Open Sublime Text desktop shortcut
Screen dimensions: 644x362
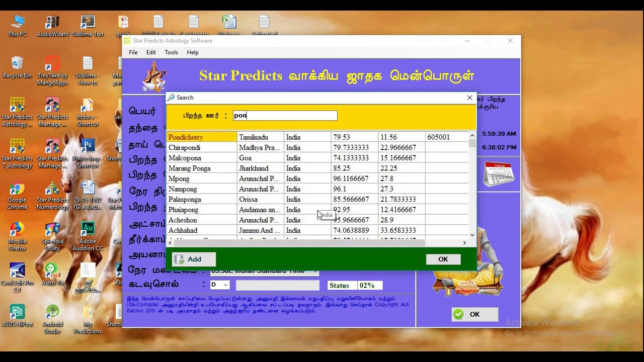point(88,26)
